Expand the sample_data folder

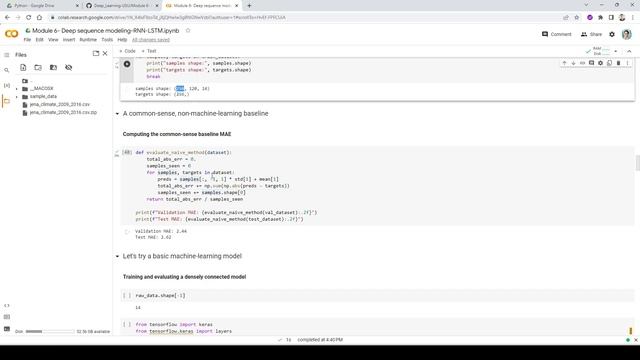tap(17, 97)
